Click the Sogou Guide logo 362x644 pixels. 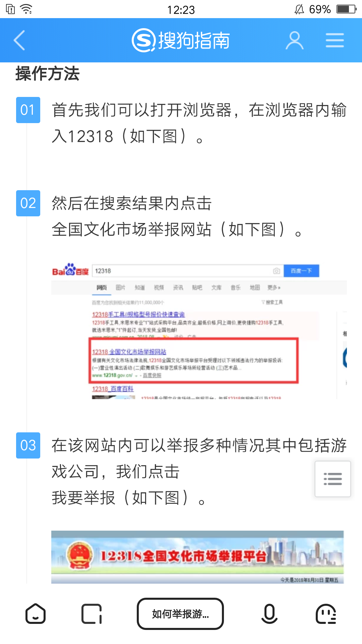pos(181,40)
